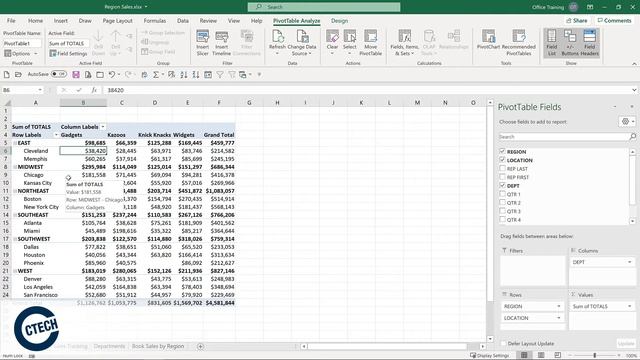Toggle the Field List pane
640x360 pixels.
tap(552, 42)
